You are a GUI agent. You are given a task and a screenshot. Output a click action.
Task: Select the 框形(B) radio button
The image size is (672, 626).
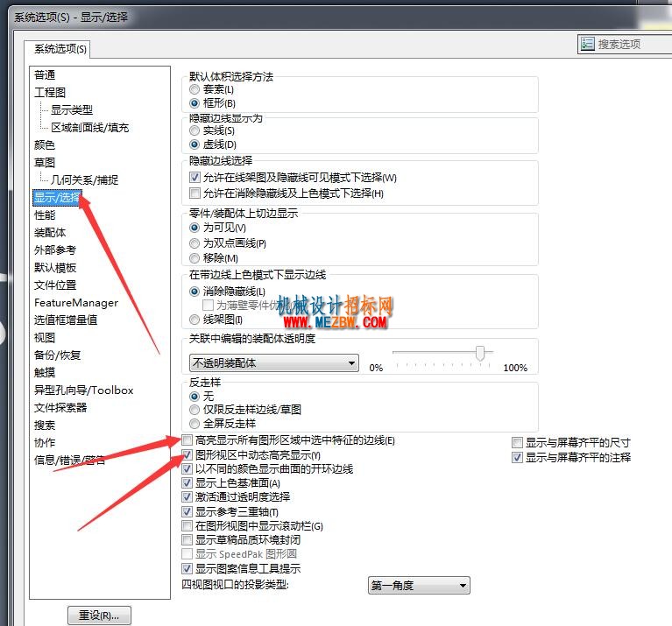pos(195,103)
